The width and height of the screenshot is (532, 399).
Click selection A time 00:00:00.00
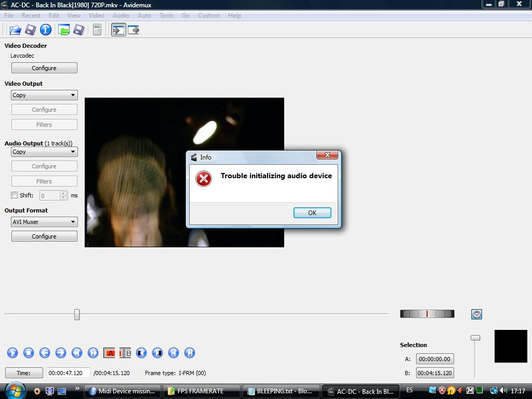tap(435, 359)
